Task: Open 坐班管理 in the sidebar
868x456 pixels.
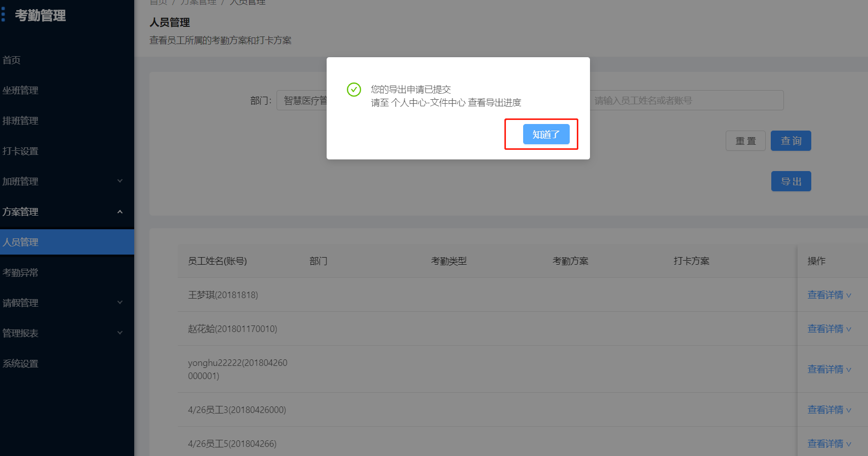Action: [x=20, y=91]
